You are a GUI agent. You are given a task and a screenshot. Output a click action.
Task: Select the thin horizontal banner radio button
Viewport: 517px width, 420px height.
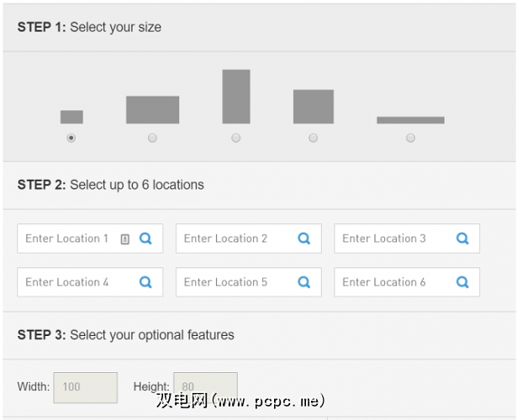point(410,138)
